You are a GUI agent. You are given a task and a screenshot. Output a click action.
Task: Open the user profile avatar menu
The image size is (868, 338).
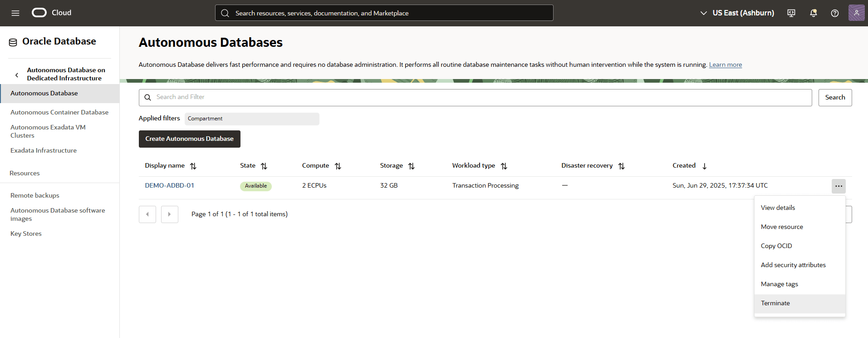[857, 13]
